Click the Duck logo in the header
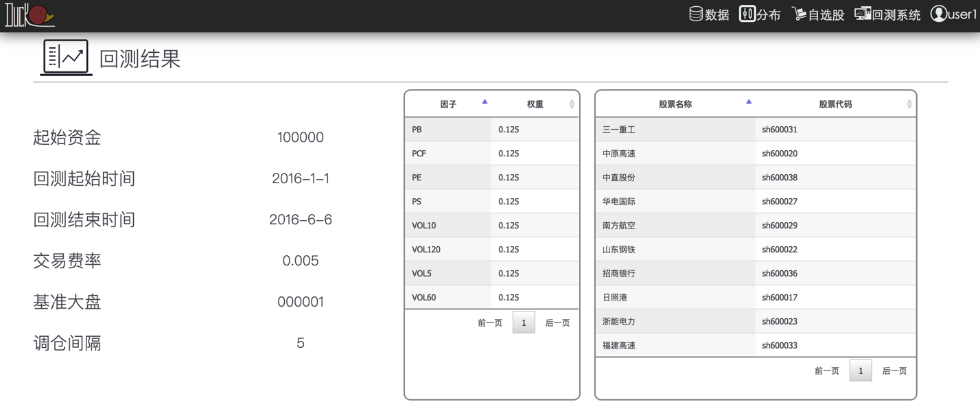Image resolution: width=980 pixels, height=413 pixels. tap(30, 14)
